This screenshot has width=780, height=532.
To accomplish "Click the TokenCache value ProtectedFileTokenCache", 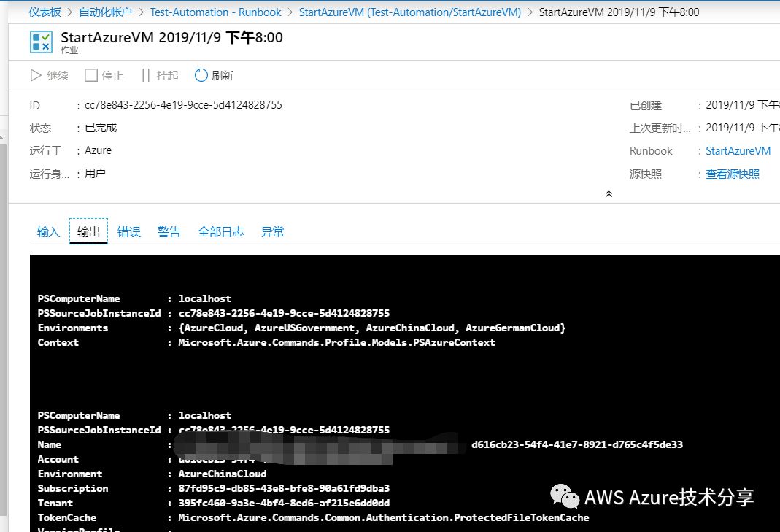I will 384,517.
